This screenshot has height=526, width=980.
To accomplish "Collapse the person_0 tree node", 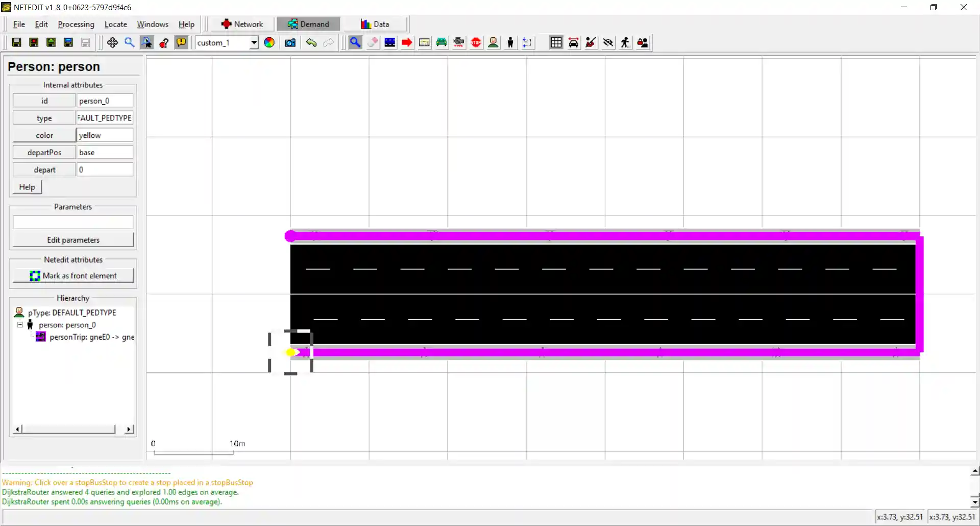I will click(20, 325).
